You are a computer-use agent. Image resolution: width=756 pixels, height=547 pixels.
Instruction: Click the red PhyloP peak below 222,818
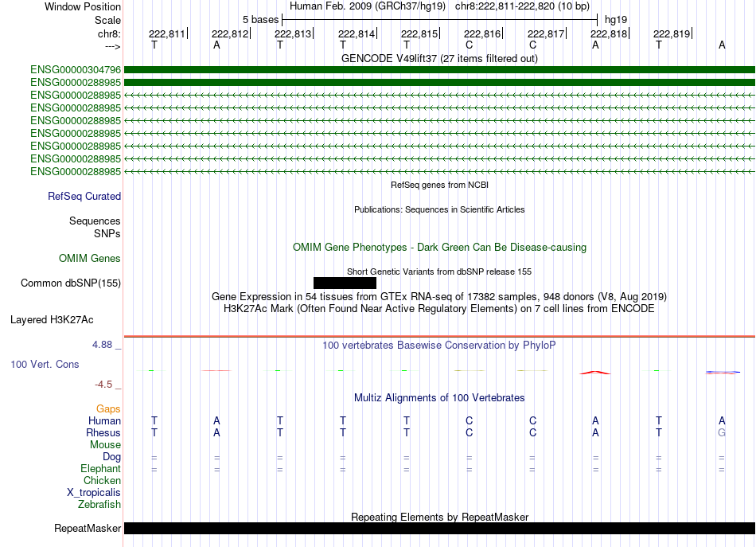coord(595,373)
